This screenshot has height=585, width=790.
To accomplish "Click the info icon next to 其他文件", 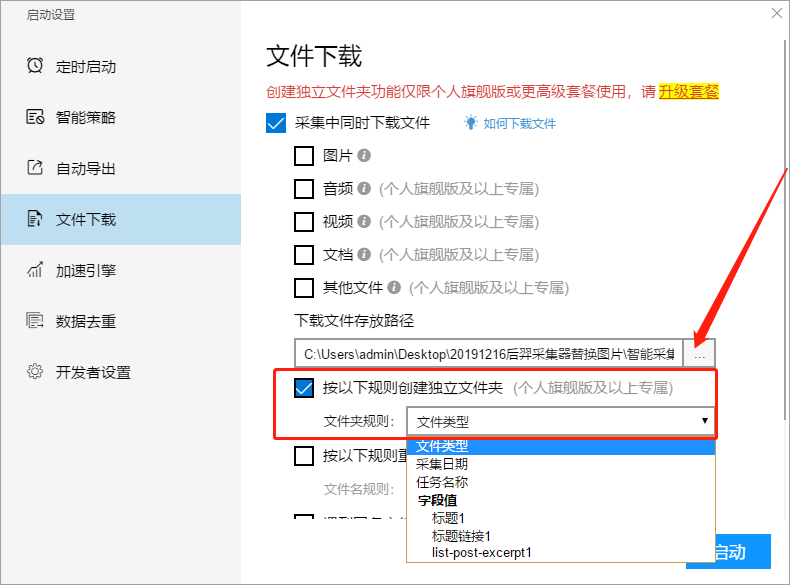I will [394, 288].
